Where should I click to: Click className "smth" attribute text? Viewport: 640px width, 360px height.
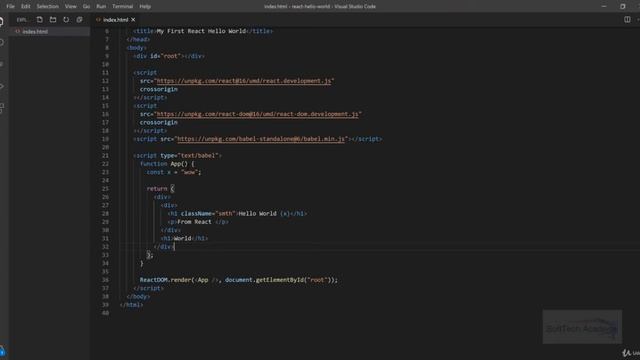tap(208, 213)
